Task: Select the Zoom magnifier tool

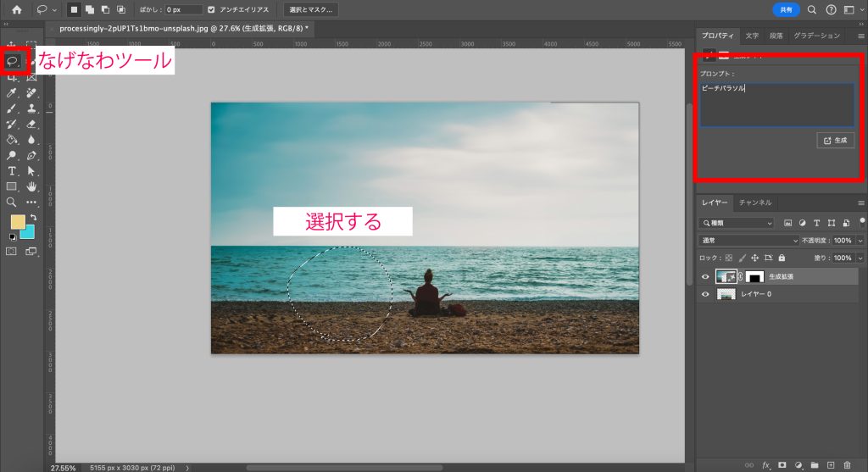Action: tap(12, 203)
